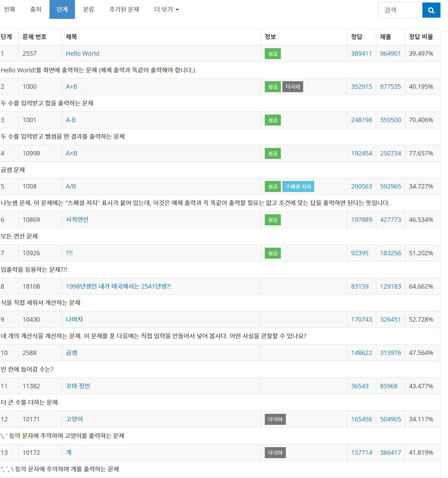Open correct count 200563 for A/B

click(361, 186)
